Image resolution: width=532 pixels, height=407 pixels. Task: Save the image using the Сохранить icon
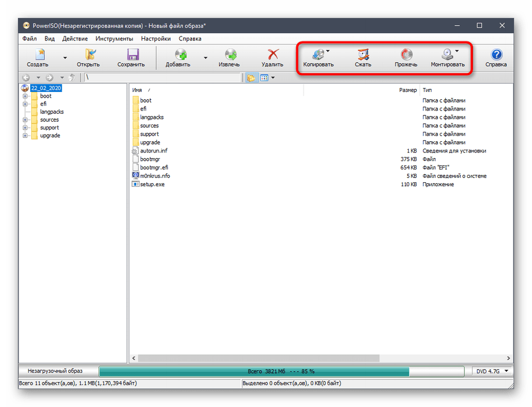(131, 55)
